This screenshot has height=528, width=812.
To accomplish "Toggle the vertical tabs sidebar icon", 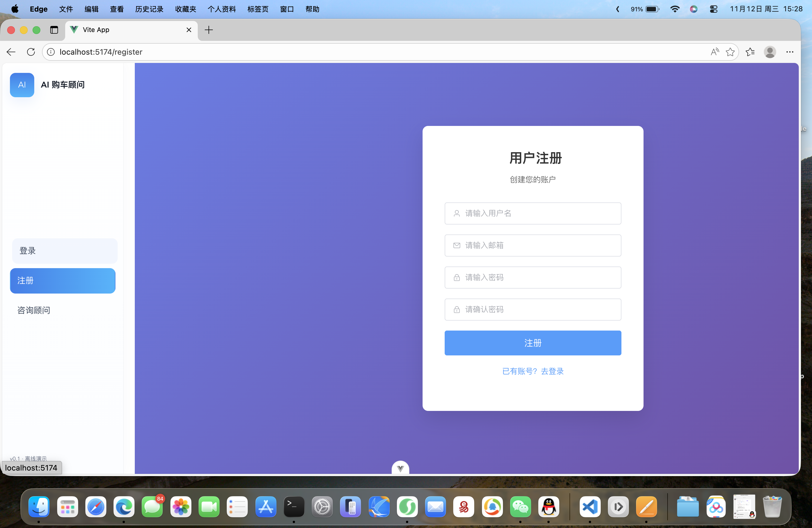I will click(54, 30).
